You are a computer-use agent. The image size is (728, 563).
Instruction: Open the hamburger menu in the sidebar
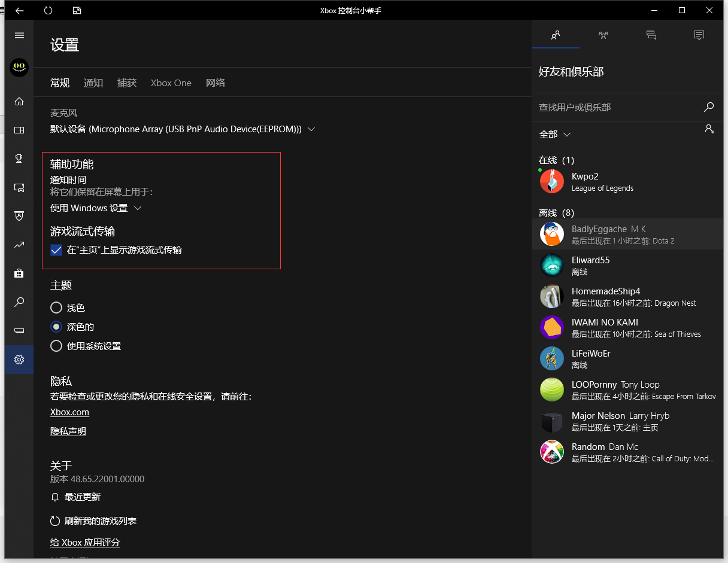pyautogui.click(x=19, y=35)
